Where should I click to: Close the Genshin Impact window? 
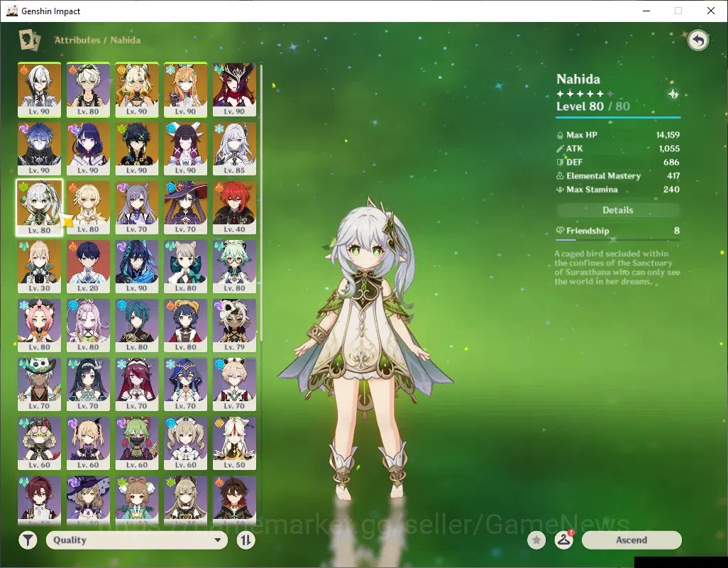(711, 11)
